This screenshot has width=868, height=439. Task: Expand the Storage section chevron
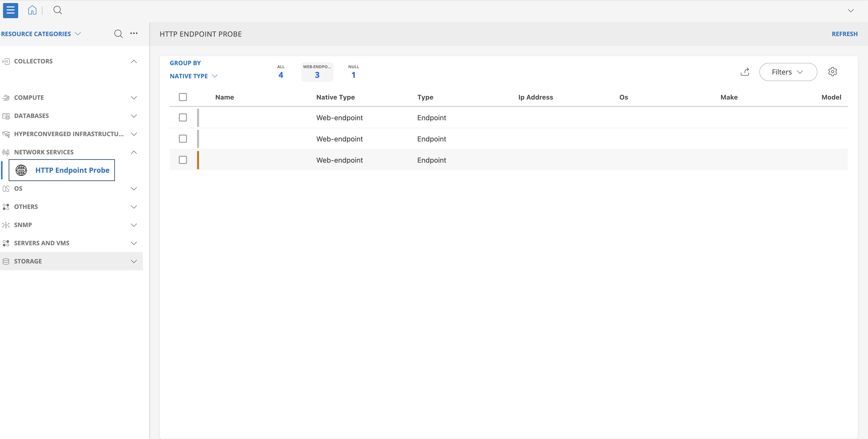point(134,261)
